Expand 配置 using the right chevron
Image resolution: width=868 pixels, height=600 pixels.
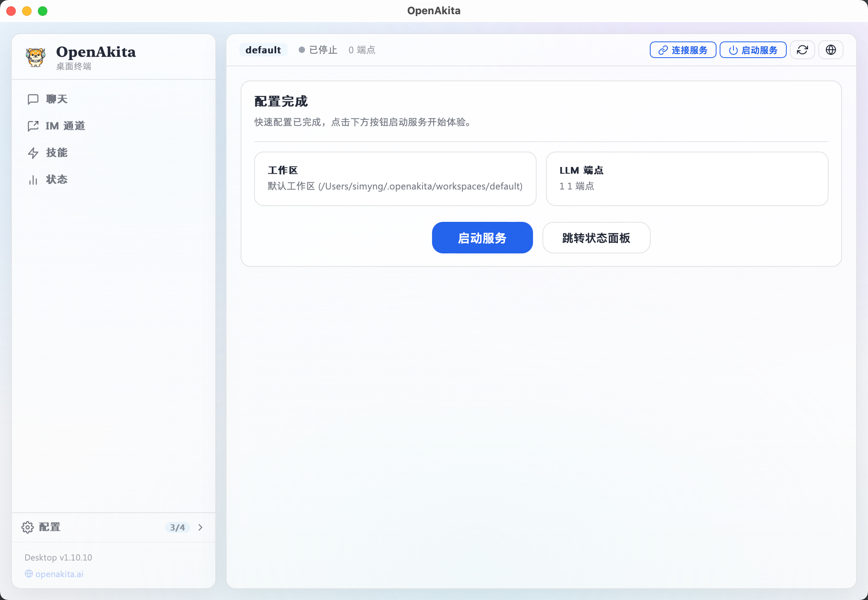click(200, 527)
